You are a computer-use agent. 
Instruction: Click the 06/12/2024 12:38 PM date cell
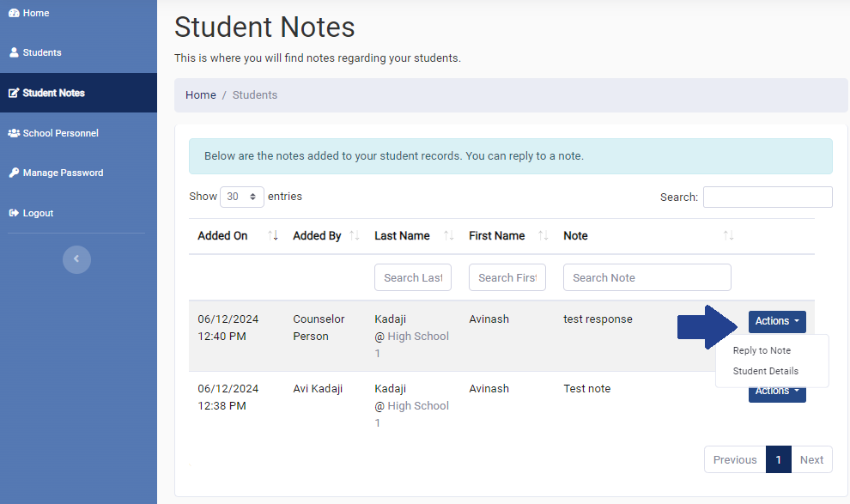click(228, 398)
